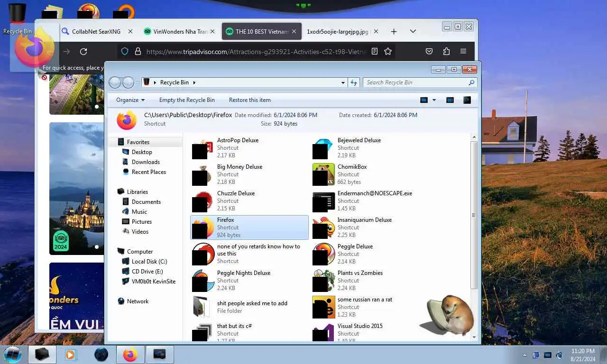Click the Firefox taskbar button
Viewport: 607px width, 364px height.
coord(130,355)
